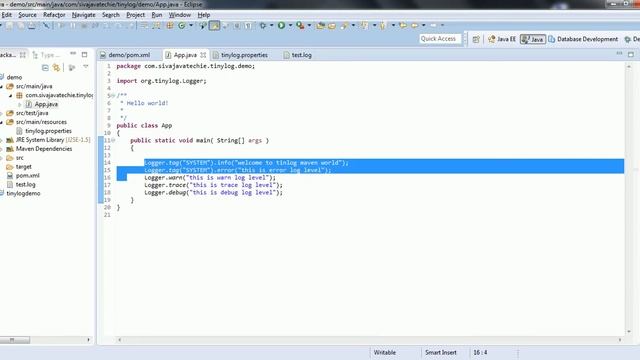Open the Help menu
The image size is (640, 360).
pyautogui.click(x=204, y=15)
